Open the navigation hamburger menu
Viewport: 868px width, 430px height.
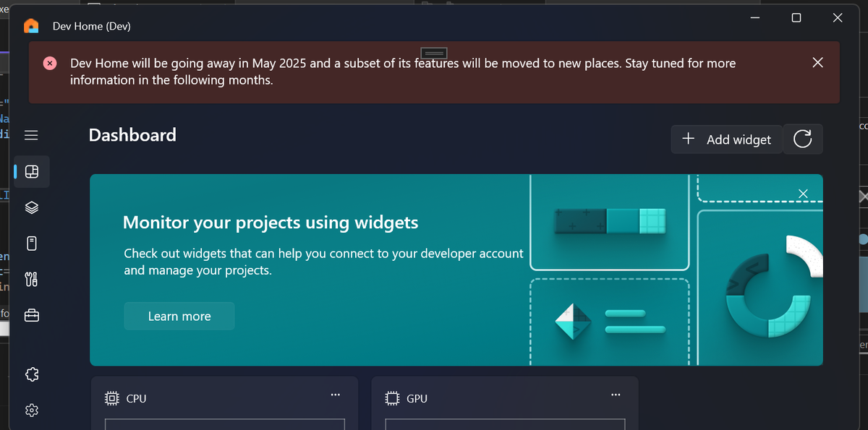point(31,135)
